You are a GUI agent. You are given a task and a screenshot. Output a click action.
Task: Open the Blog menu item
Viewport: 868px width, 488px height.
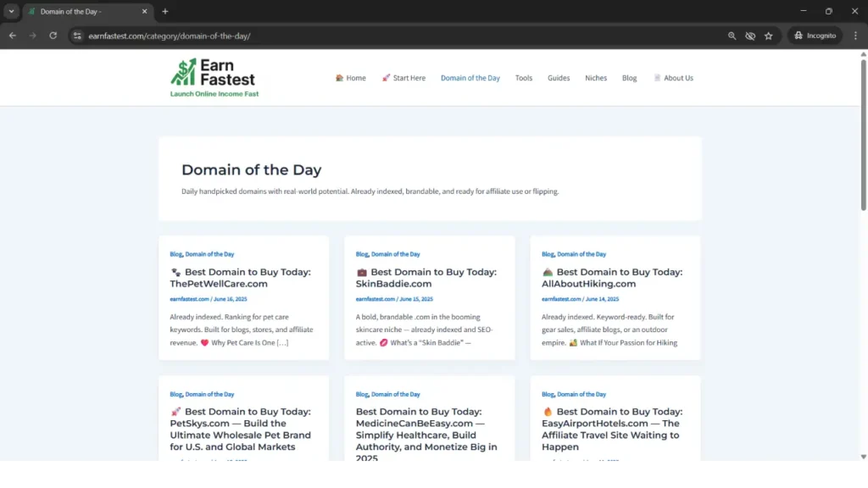point(630,78)
